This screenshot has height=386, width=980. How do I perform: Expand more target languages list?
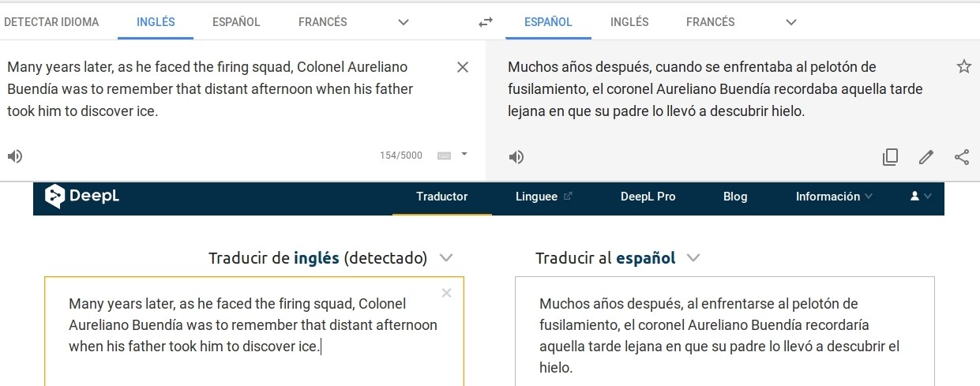[x=791, y=22]
